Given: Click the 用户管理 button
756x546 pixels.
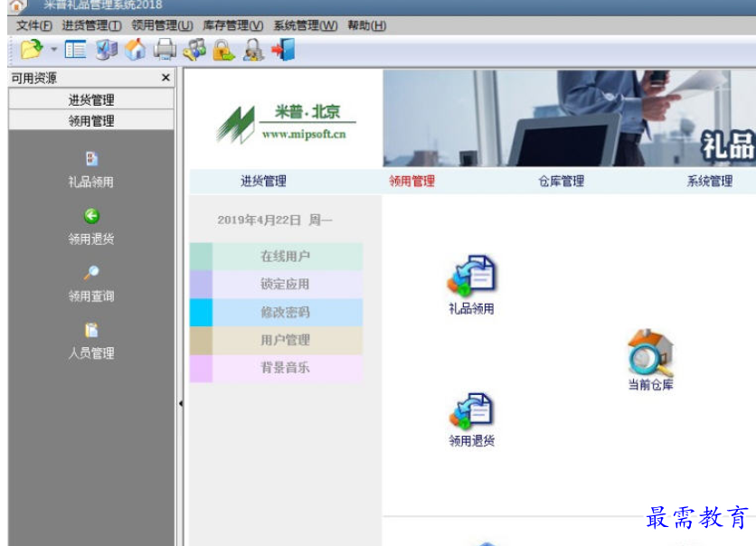Looking at the screenshot, I should pos(277,340).
